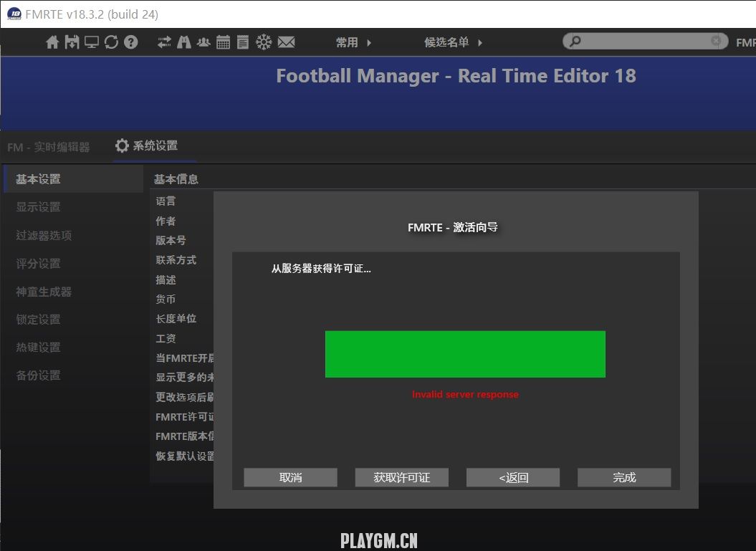The image size is (756, 551).
Task: Open the mail envelope icon
Action: pos(287,42)
